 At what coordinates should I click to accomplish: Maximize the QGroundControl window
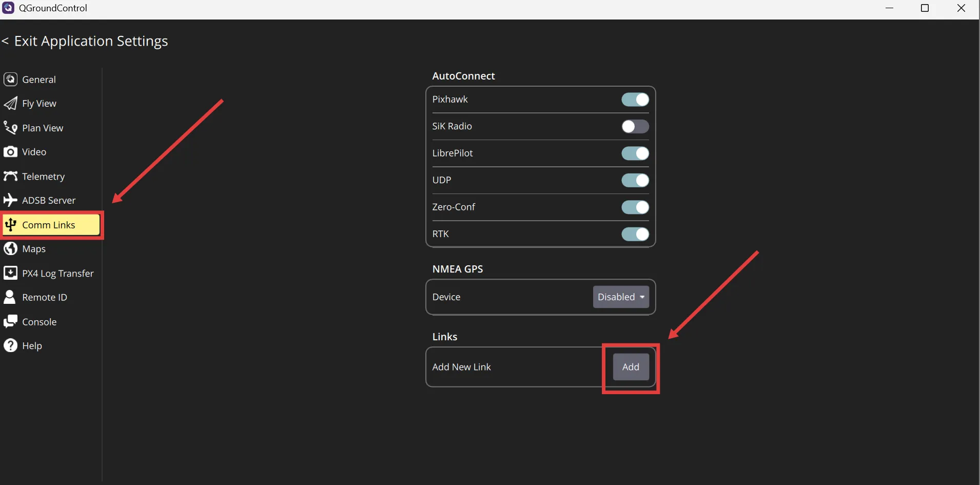925,8
